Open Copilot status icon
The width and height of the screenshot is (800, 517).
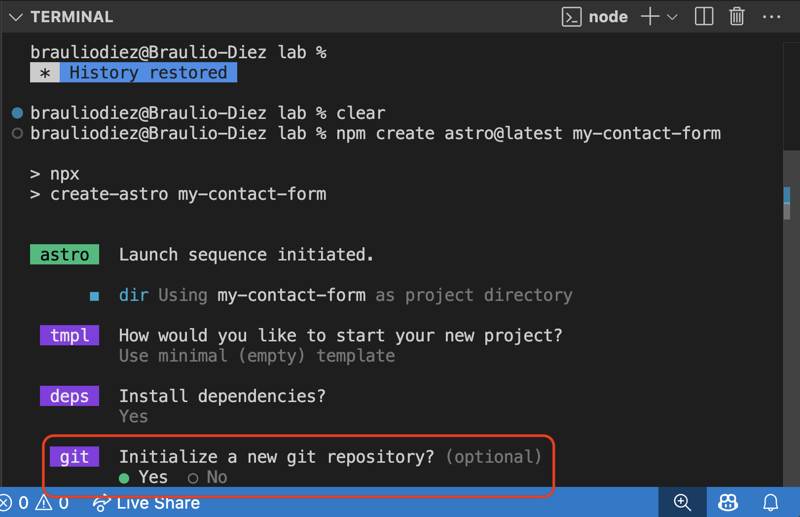[x=728, y=503]
